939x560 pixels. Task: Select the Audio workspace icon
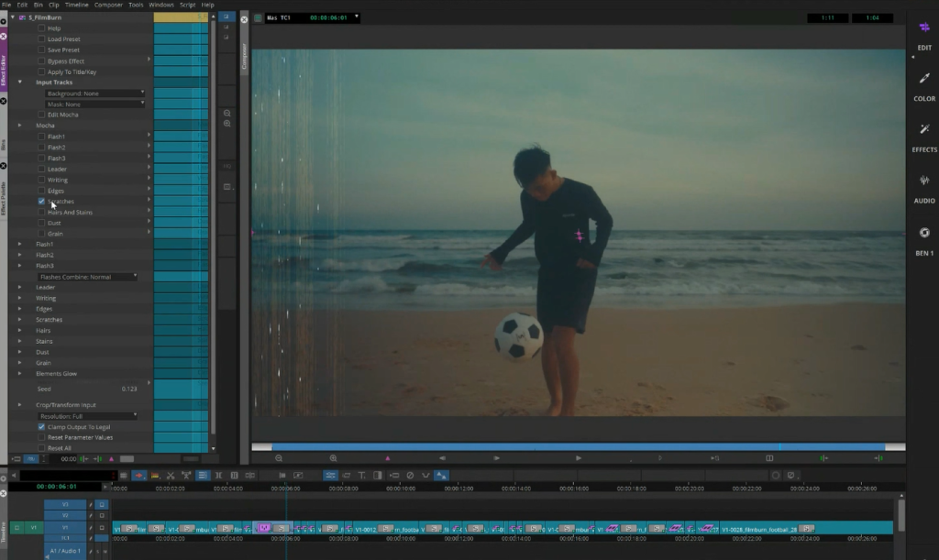click(x=923, y=181)
